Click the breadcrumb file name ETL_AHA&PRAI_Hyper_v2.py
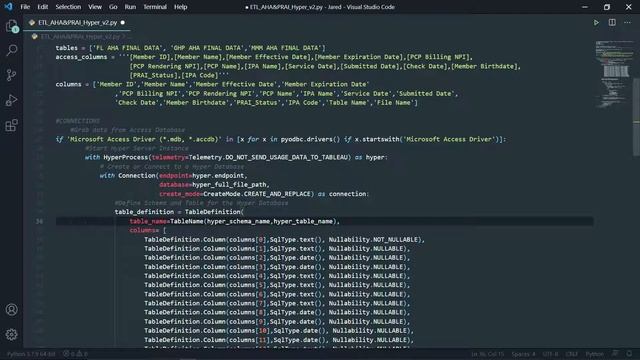Screen dimensions: 640x360 (80, 36)
